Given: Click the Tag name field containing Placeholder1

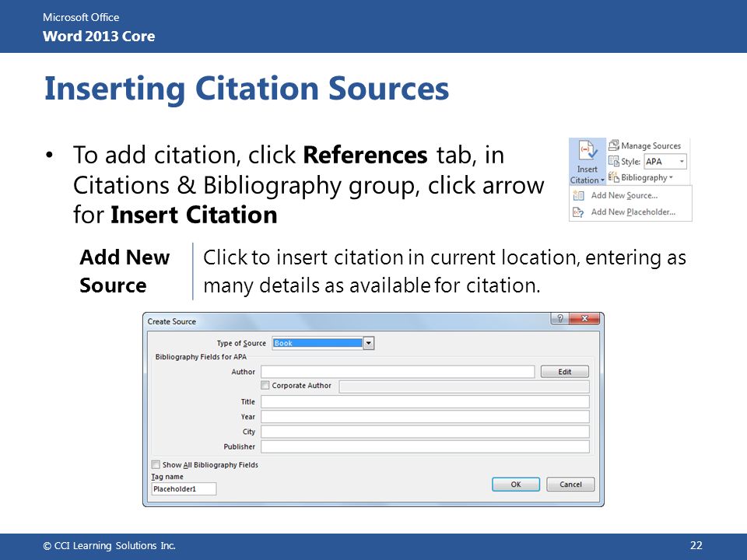Looking at the screenshot, I should [184, 489].
